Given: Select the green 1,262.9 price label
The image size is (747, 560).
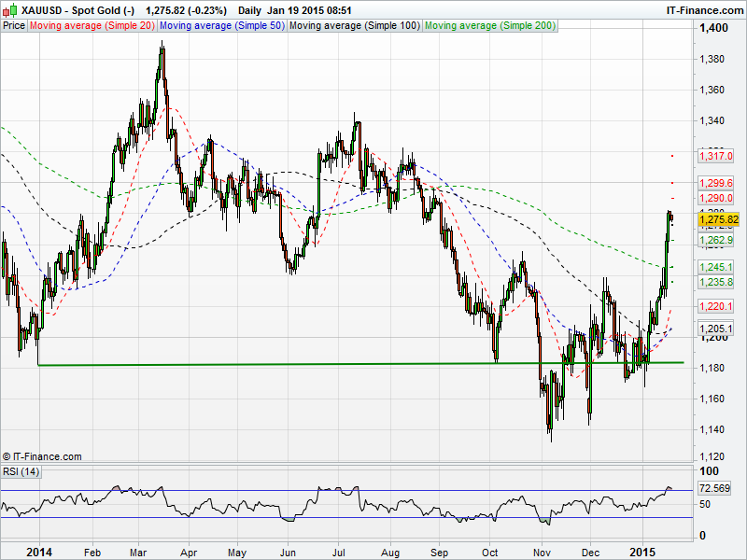Looking at the screenshot, I should (717, 240).
